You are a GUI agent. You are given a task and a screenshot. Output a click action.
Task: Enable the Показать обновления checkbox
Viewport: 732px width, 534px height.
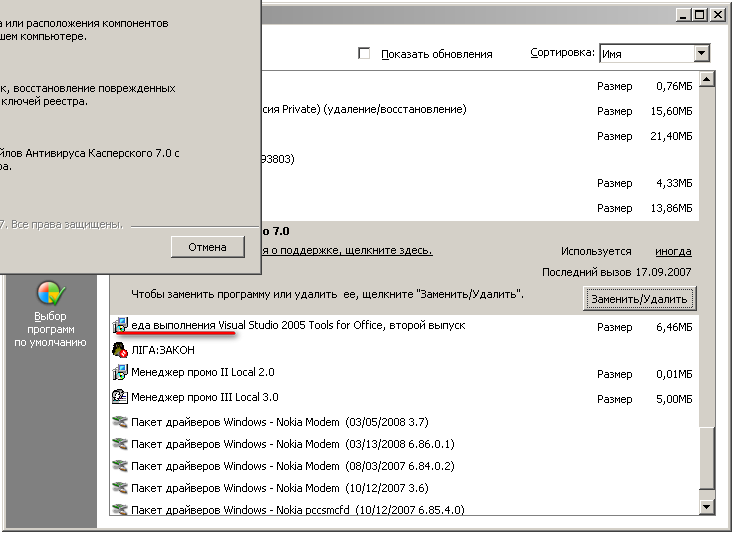click(x=364, y=53)
